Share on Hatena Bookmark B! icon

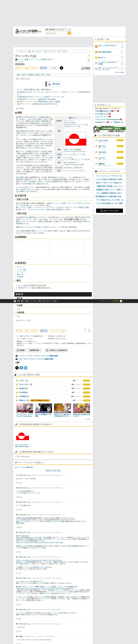click(x=26, y=368)
